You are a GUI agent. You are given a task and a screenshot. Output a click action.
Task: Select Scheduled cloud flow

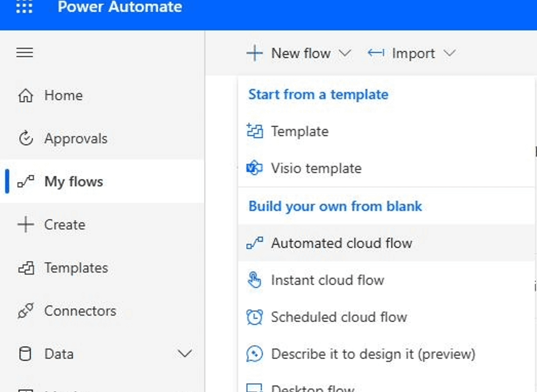coord(386,317)
